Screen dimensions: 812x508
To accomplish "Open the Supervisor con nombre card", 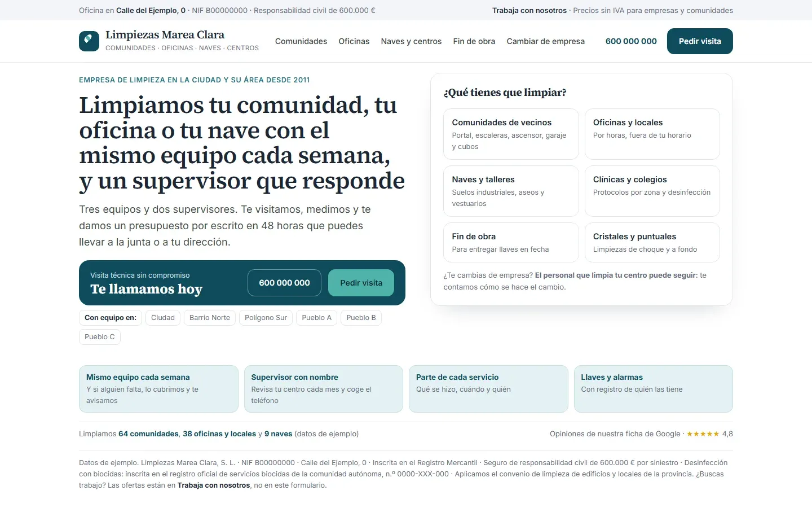I will [324, 389].
